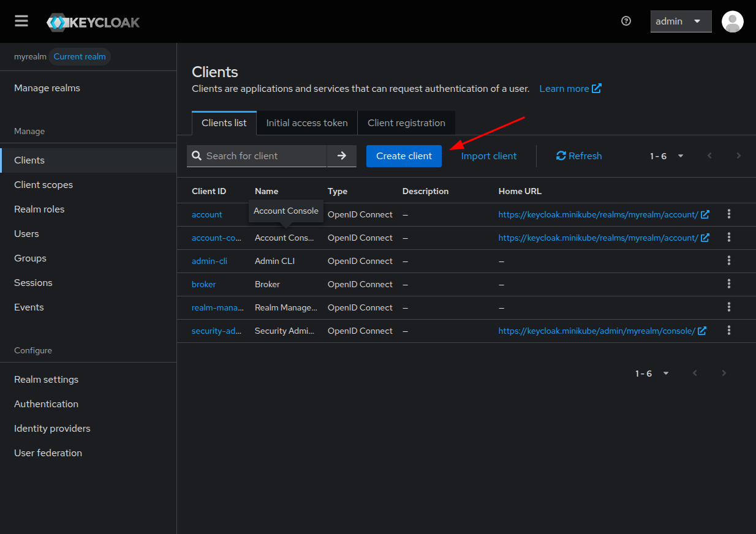Open the account-co... client link
Image resolution: width=756 pixels, height=534 pixels.
pyautogui.click(x=216, y=238)
